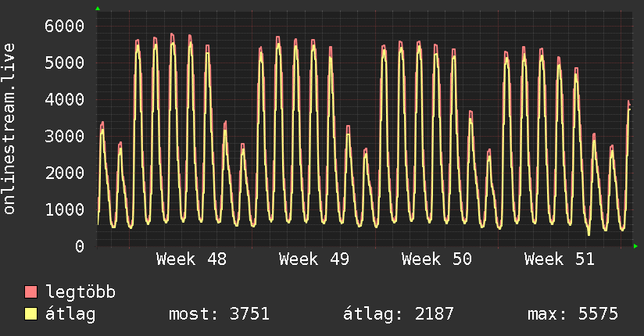Click the green arrow atop the y-axis
Screen dimensions: 644x336
click(x=98, y=9)
